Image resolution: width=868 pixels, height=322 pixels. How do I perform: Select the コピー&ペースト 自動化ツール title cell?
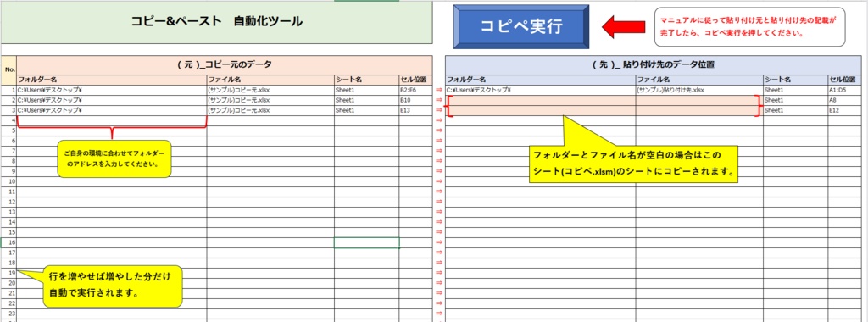[x=216, y=22]
